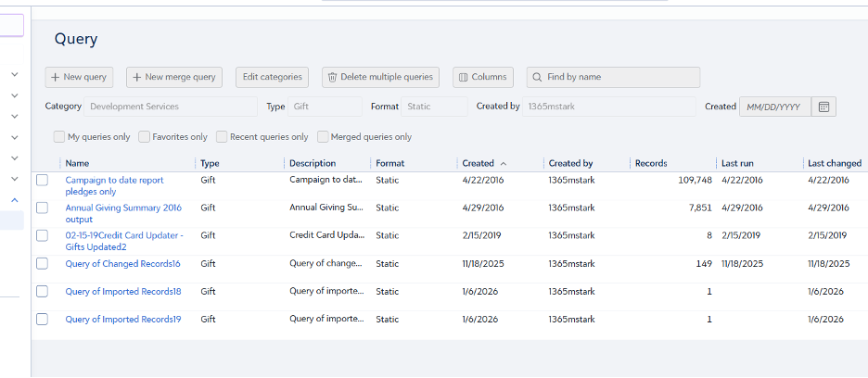Open 02-15-19Credit Card Updater query

124,241
